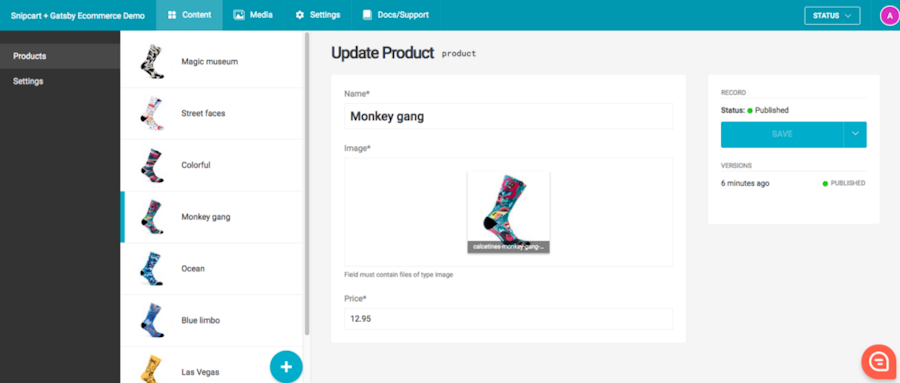Image resolution: width=900 pixels, height=383 pixels.
Task: Open the orange chat support bubble
Action: coord(878,361)
